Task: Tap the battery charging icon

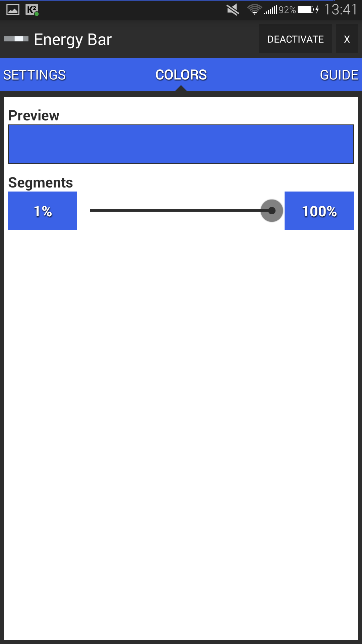Action: tap(308, 9)
